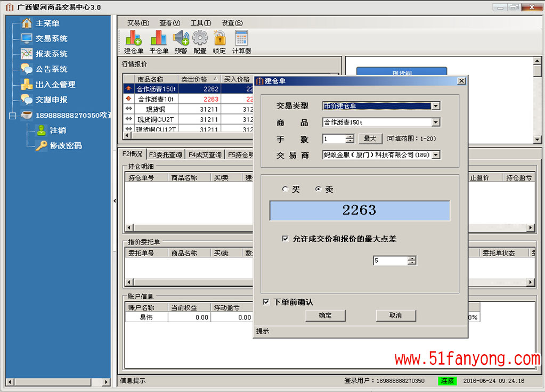The height and width of the screenshot is (392, 545).
Task: Uncheck the 下单前确认 checkbox
Action: (x=266, y=302)
